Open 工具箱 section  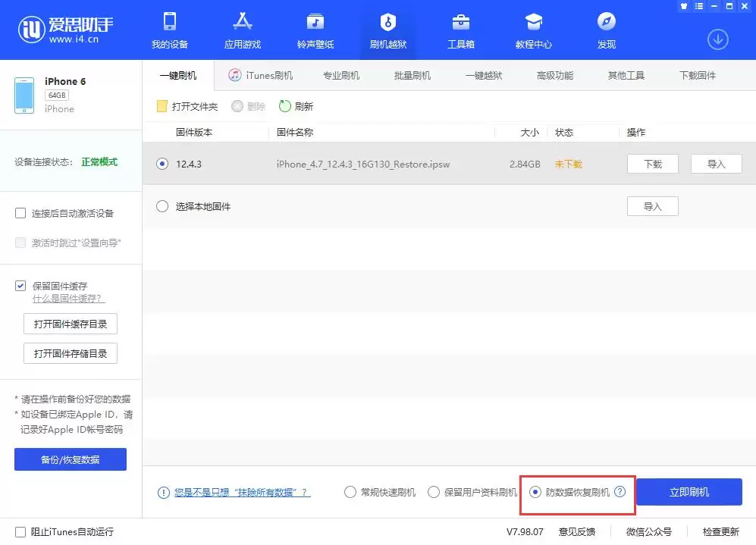(461, 30)
